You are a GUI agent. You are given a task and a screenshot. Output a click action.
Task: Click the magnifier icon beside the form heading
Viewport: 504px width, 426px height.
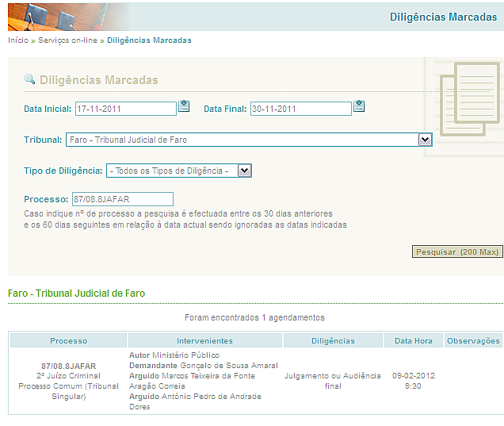pos(30,79)
